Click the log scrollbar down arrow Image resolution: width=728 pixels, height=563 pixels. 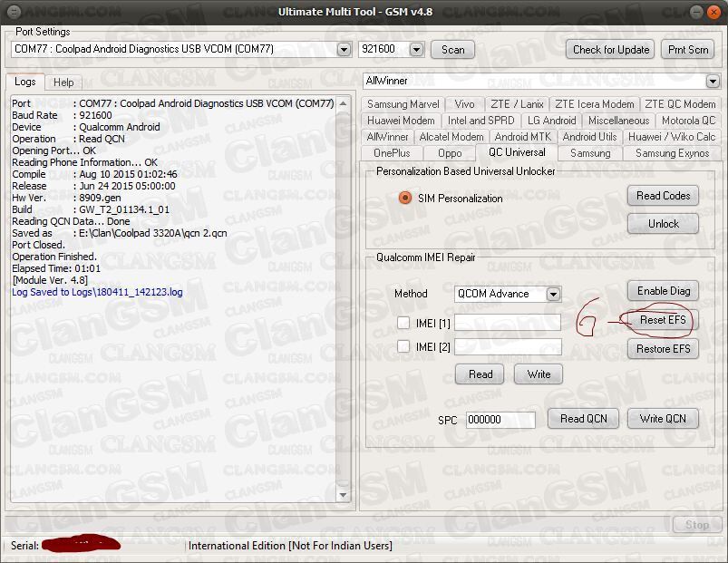[x=343, y=495]
